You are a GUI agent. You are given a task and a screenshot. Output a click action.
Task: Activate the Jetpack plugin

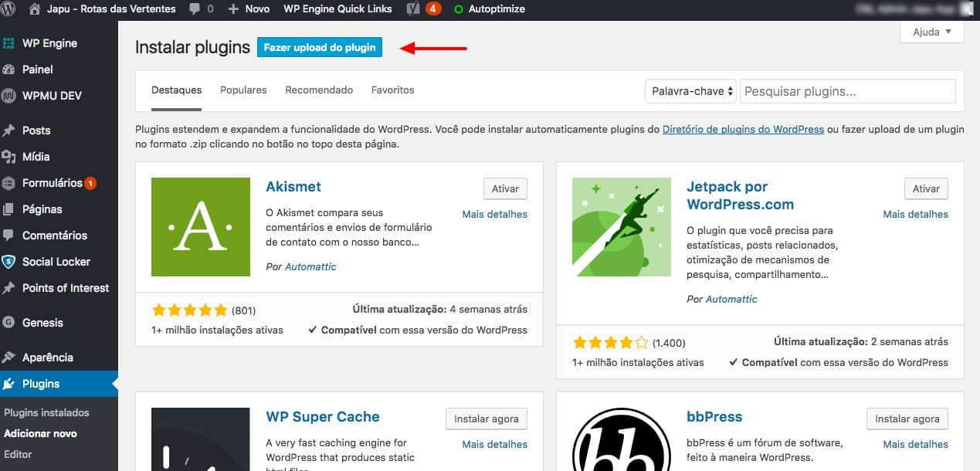point(926,188)
